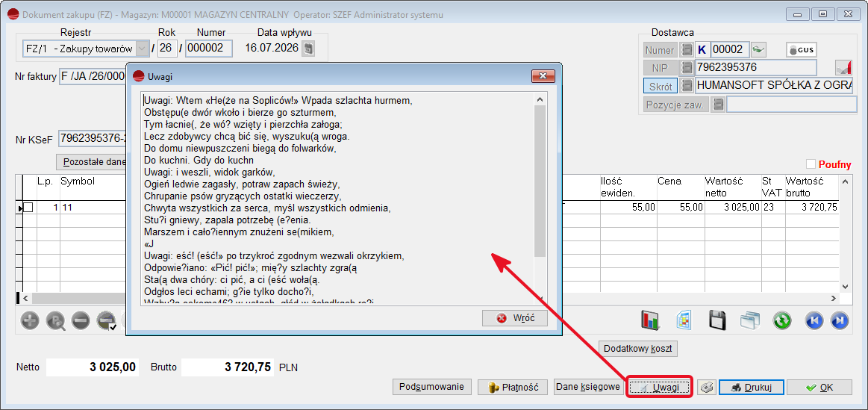Open Dane księgowe

pos(588,387)
